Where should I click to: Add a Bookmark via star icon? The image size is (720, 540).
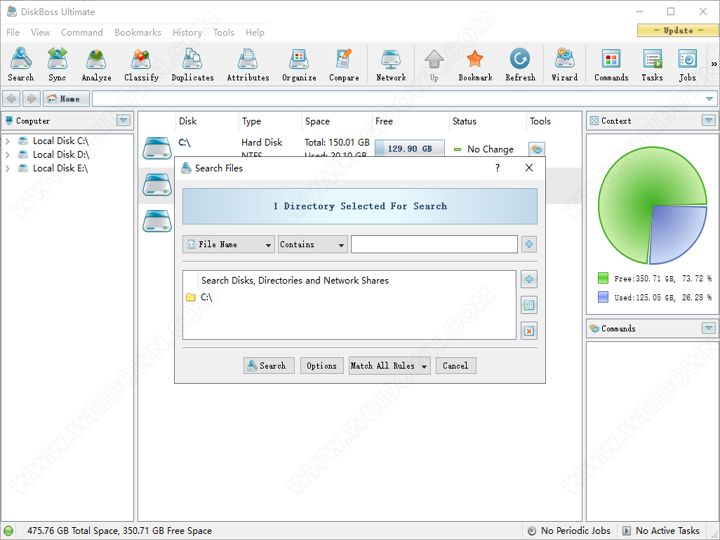point(475,65)
